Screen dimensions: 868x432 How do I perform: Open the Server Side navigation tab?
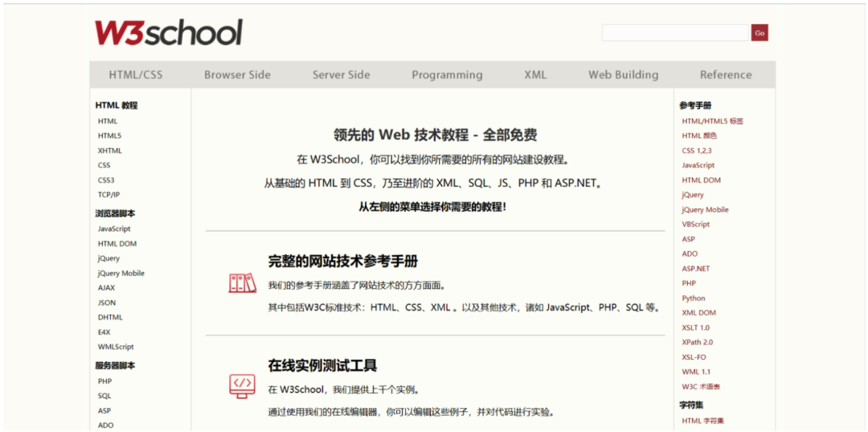tap(341, 75)
